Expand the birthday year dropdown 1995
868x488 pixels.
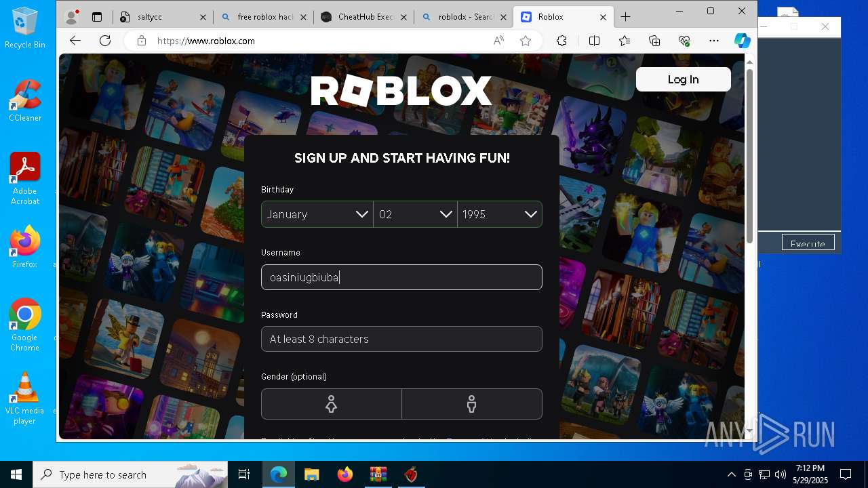[500, 214]
